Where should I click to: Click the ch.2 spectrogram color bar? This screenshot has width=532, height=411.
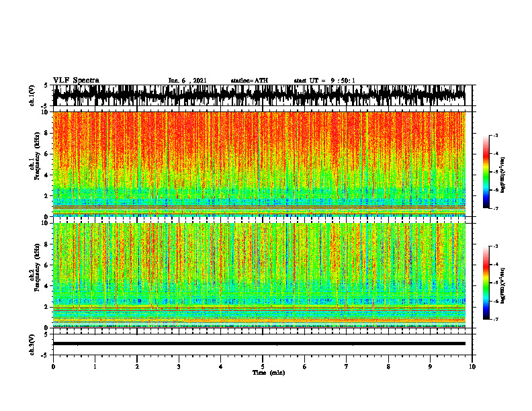pos(486,283)
